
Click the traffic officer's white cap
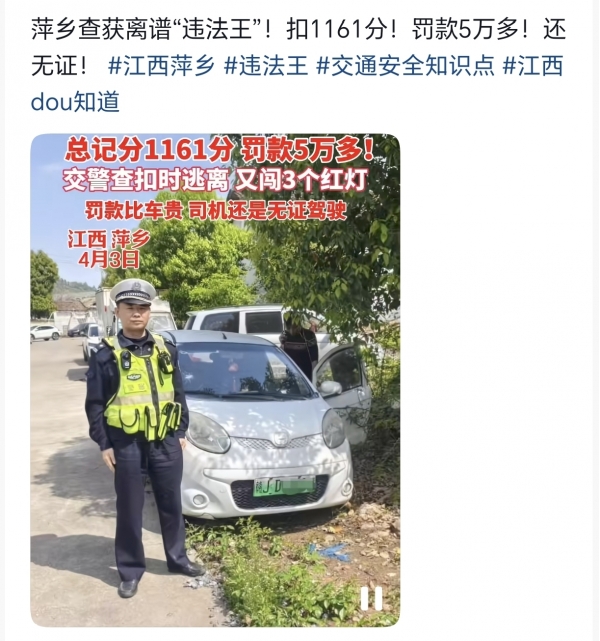[x=133, y=291]
